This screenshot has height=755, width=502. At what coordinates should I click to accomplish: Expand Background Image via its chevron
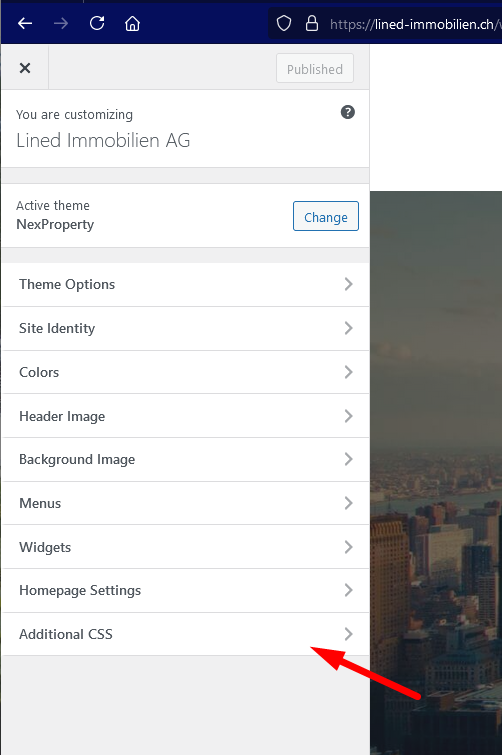(348, 459)
